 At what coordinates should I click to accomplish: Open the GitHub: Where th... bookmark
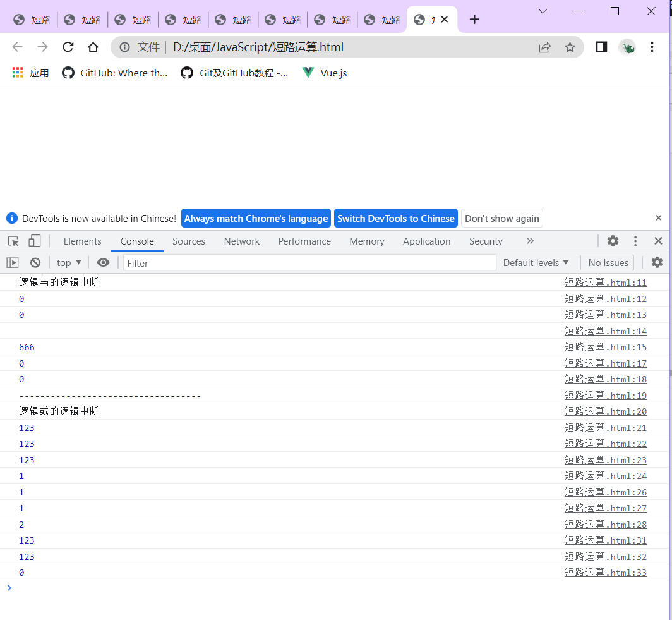point(114,73)
